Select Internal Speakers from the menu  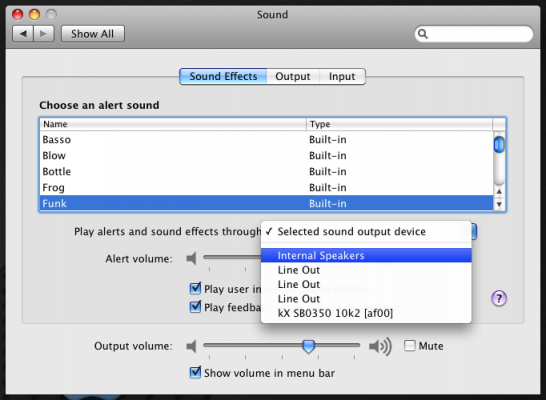(366, 256)
